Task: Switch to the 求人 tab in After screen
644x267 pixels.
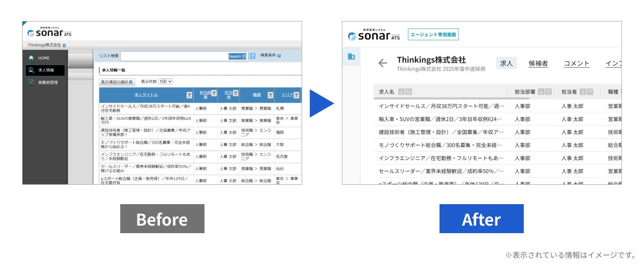Action: tap(506, 63)
